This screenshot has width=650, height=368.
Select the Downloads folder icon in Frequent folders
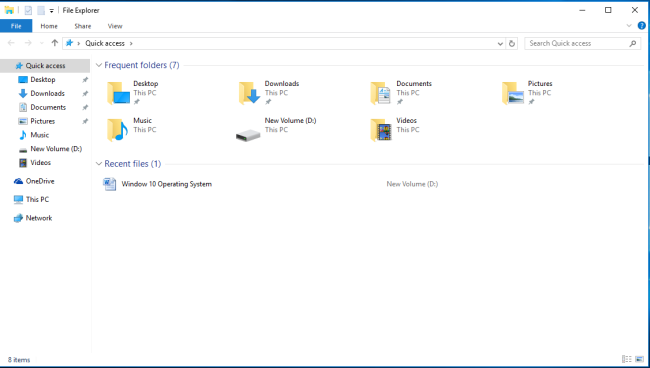(x=250, y=93)
